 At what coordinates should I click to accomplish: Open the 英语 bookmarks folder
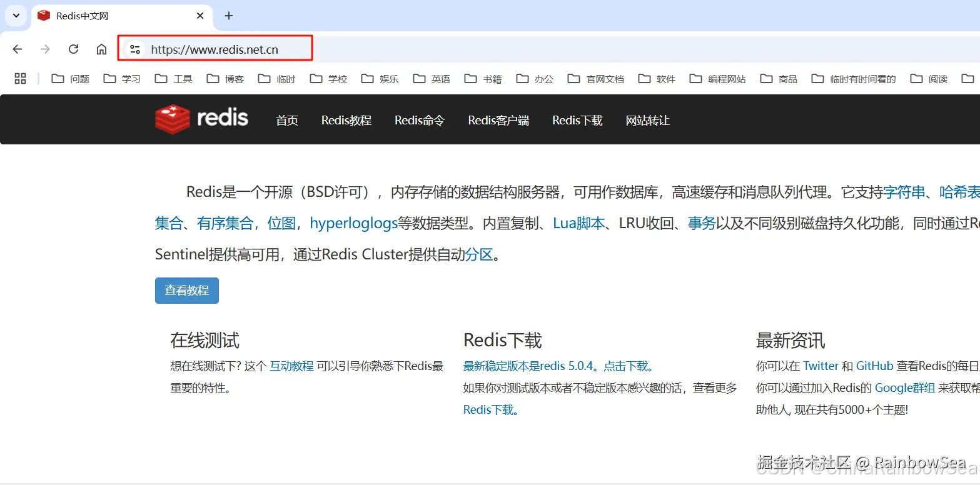tap(432, 79)
